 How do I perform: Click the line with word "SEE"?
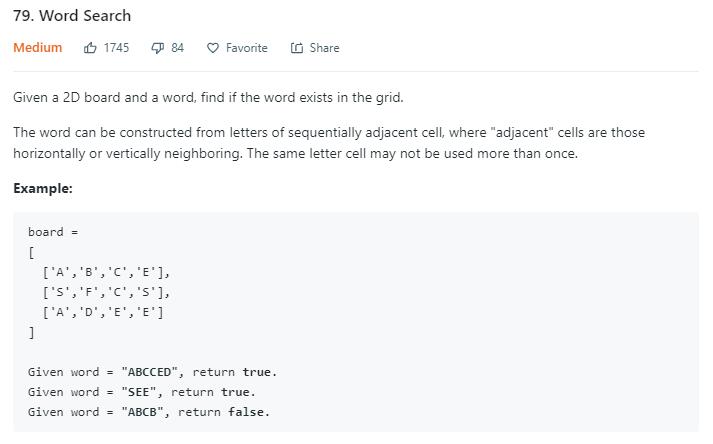[142, 392]
